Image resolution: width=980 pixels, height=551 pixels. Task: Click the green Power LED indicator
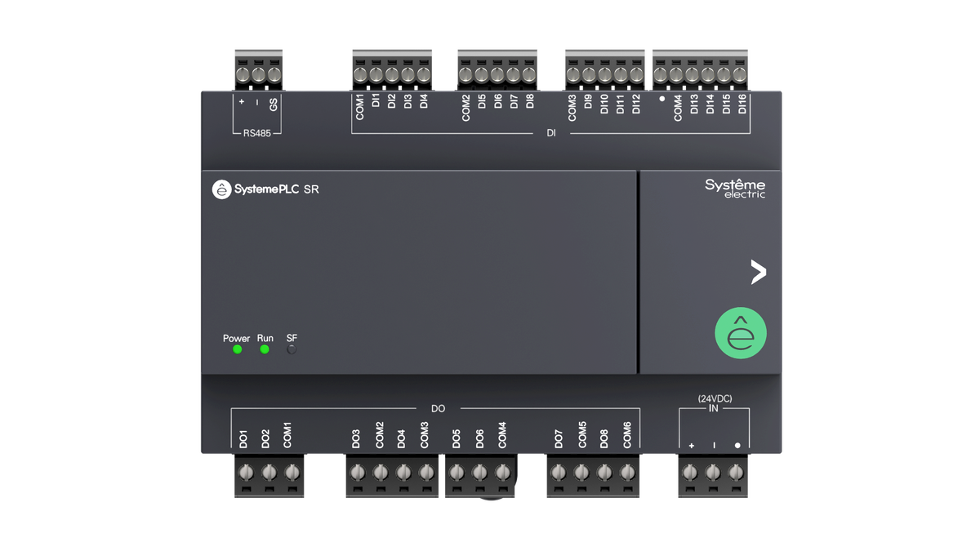pyautogui.click(x=237, y=349)
